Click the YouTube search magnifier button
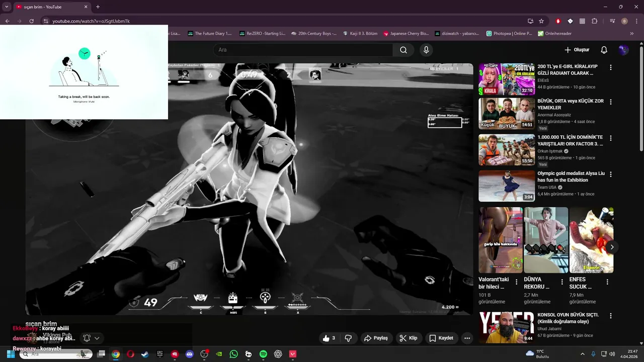This screenshot has height=362, width=644. pos(404,50)
